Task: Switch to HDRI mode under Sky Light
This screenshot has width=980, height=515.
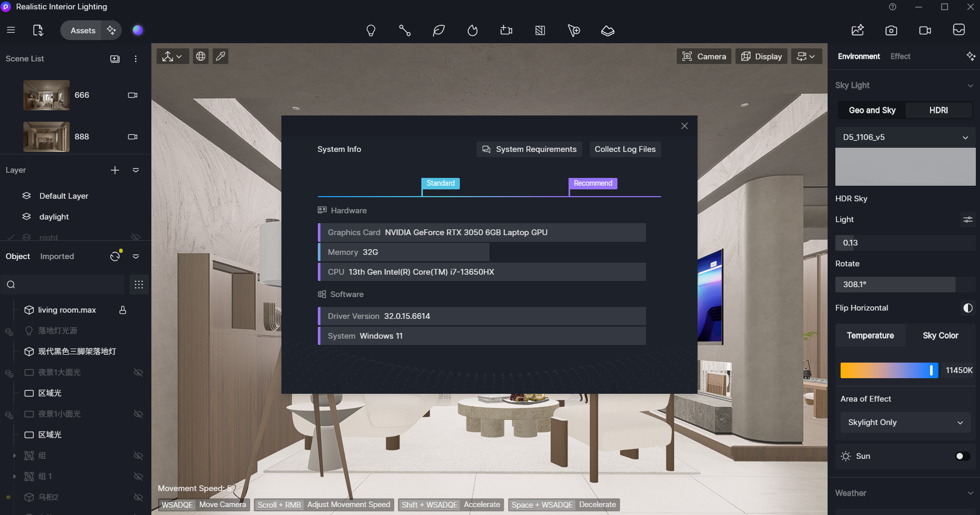Action: pos(939,110)
